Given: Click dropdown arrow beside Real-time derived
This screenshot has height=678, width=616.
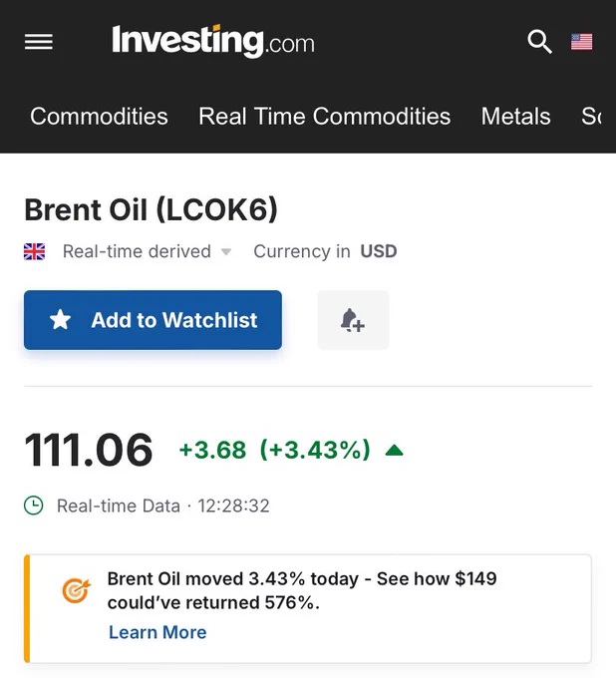Looking at the screenshot, I should (226, 251).
